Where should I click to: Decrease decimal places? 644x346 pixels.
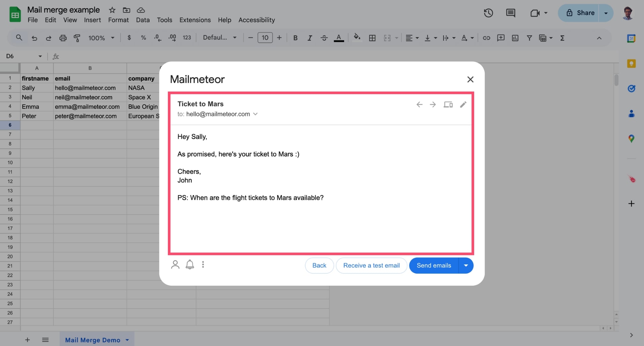click(158, 38)
